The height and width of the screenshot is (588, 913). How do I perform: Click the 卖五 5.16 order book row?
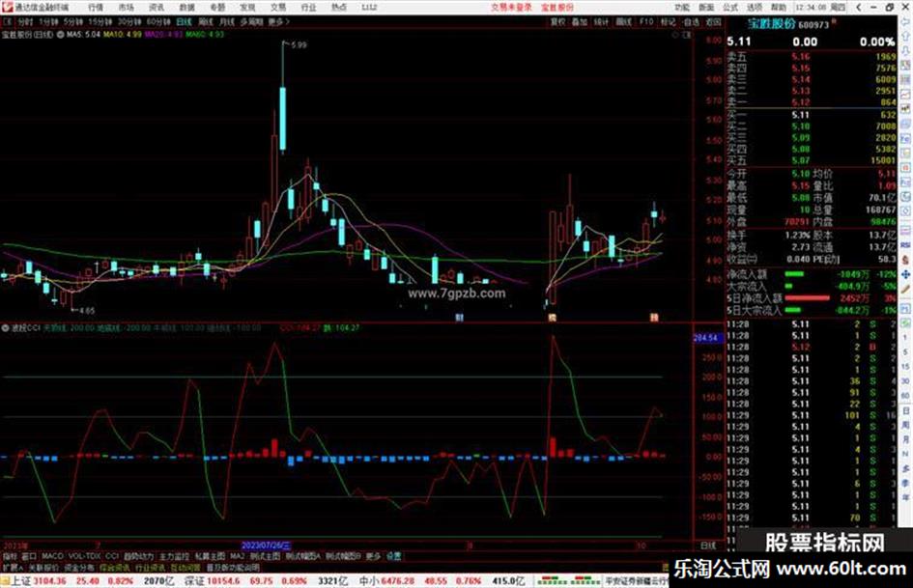[x=812, y=56]
